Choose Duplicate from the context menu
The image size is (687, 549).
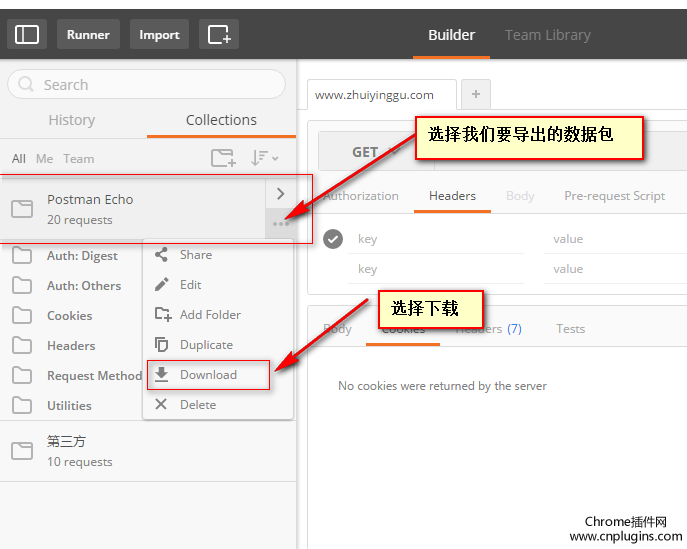218,345
